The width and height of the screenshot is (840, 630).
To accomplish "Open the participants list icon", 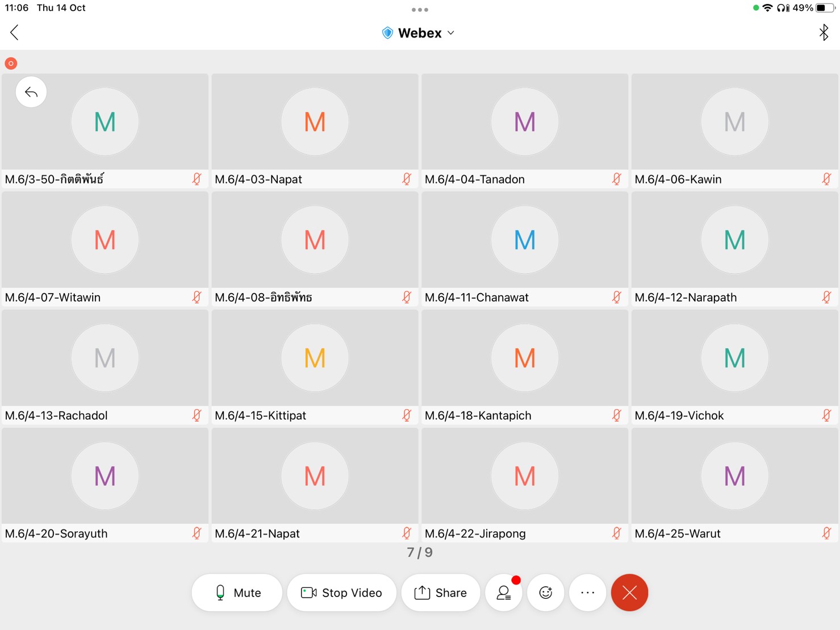I will point(504,593).
